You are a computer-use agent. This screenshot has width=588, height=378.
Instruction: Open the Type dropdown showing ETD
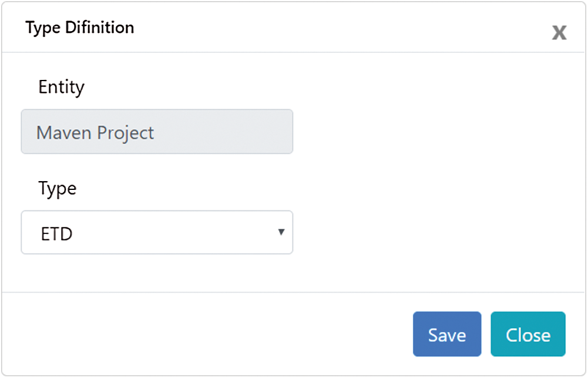pos(156,233)
